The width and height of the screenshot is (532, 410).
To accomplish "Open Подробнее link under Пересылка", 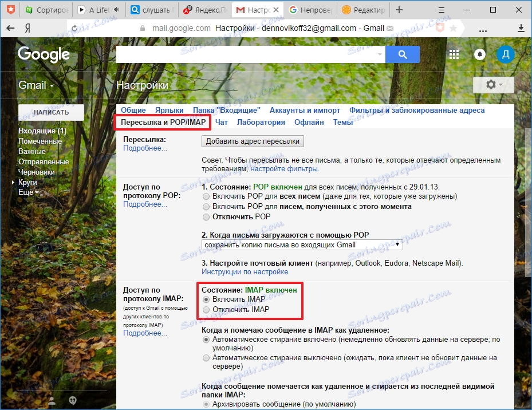I will [145, 148].
